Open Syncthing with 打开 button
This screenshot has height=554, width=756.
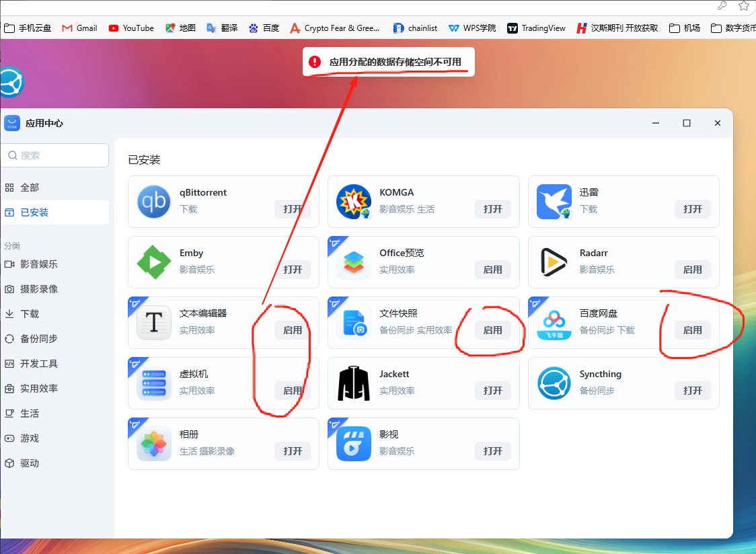692,391
